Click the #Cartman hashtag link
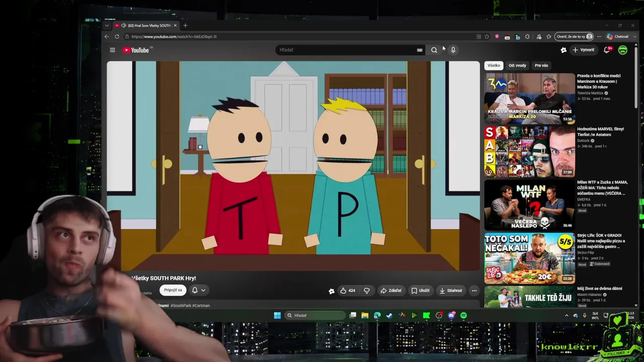The height and width of the screenshot is (362, 644). pyautogui.click(x=201, y=306)
